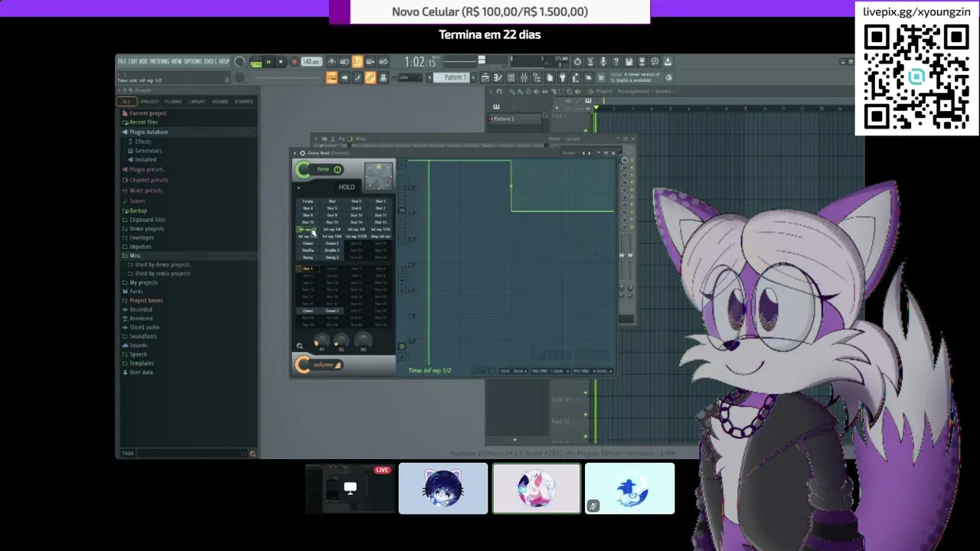This screenshot has height=551, width=980.
Task: Select the PLUGINS tab in browser
Action: point(174,101)
